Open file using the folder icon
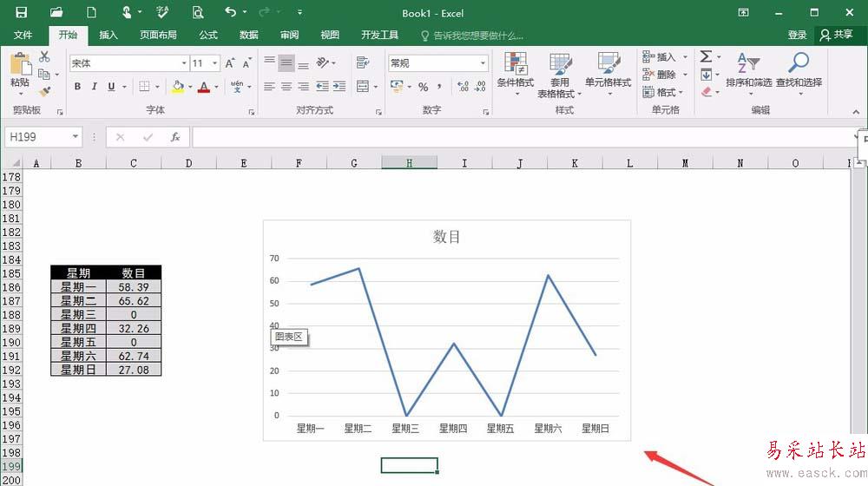Image resolution: width=868 pixels, height=486 pixels. pos(56,12)
